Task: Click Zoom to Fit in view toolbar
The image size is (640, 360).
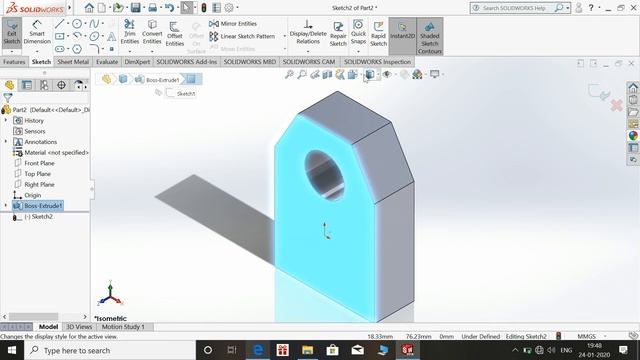Action: coord(289,74)
